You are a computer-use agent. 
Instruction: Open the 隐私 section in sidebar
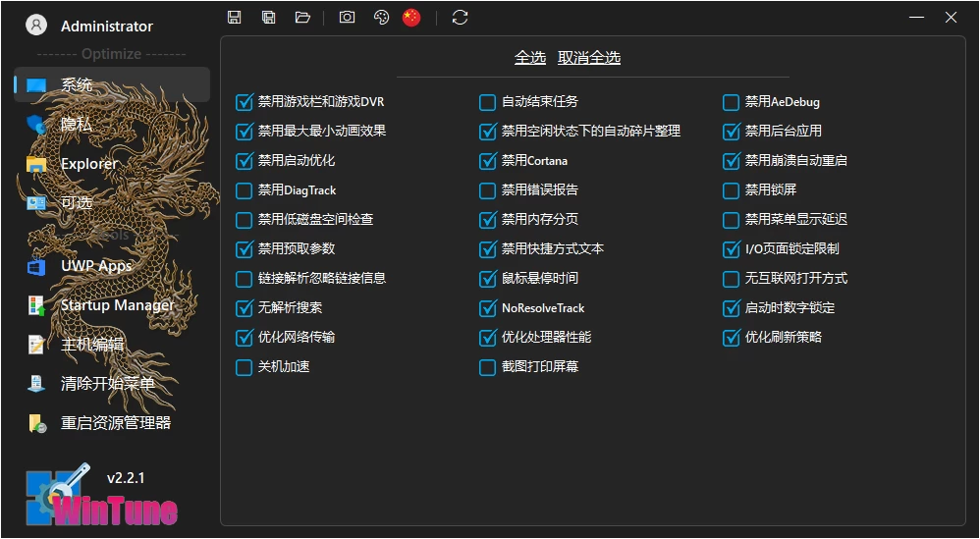tap(77, 124)
